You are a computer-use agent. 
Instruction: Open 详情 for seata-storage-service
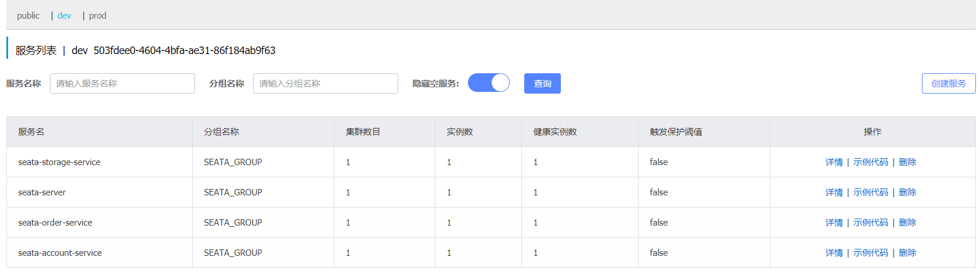(x=834, y=162)
